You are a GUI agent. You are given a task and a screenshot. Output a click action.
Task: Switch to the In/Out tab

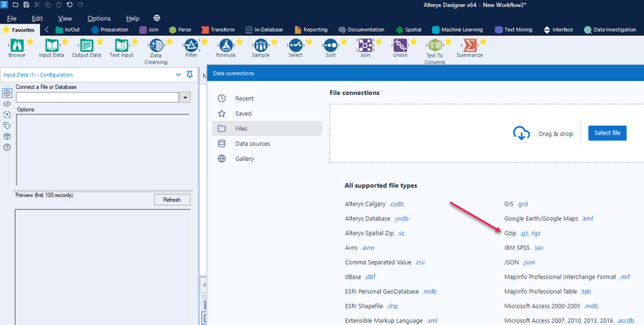pos(68,30)
